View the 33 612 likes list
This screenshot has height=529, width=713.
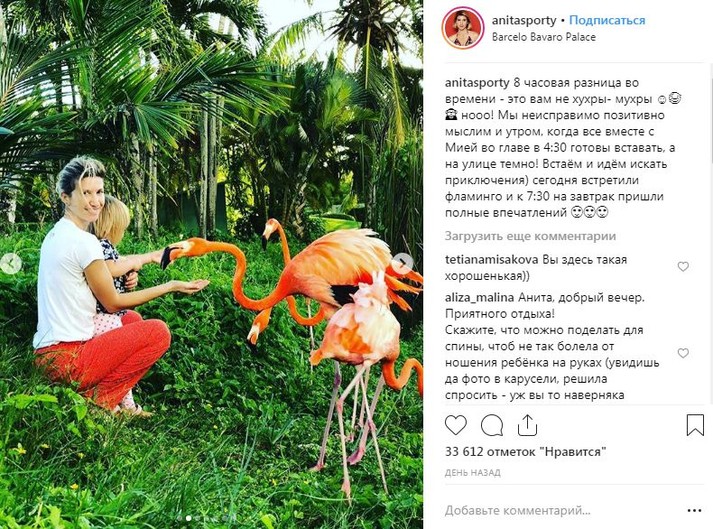point(526,452)
